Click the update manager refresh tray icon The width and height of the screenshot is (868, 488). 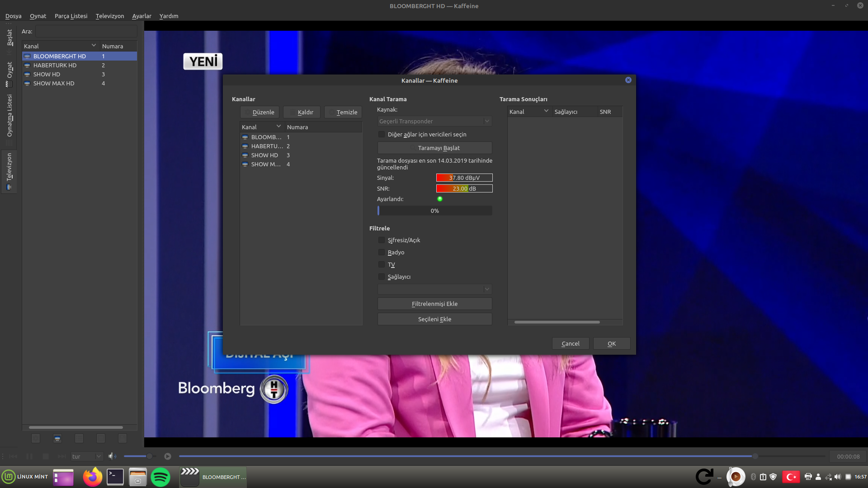[x=704, y=477]
